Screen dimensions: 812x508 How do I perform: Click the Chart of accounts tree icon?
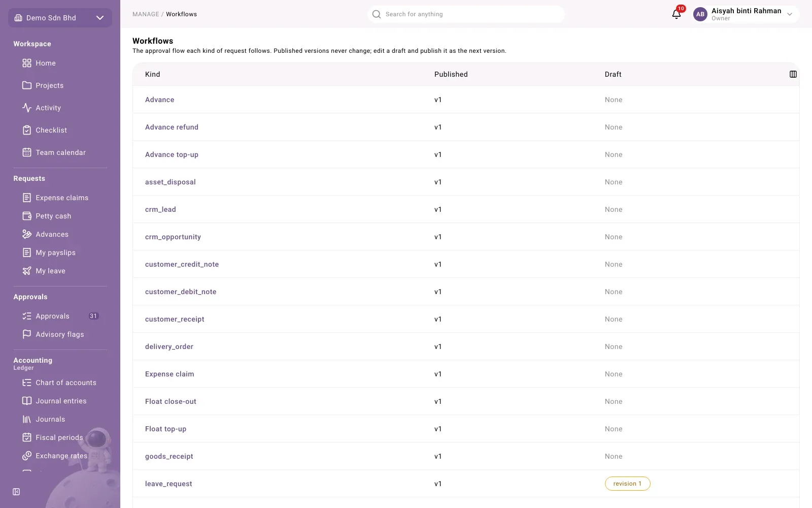pyautogui.click(x=27, y=383)
